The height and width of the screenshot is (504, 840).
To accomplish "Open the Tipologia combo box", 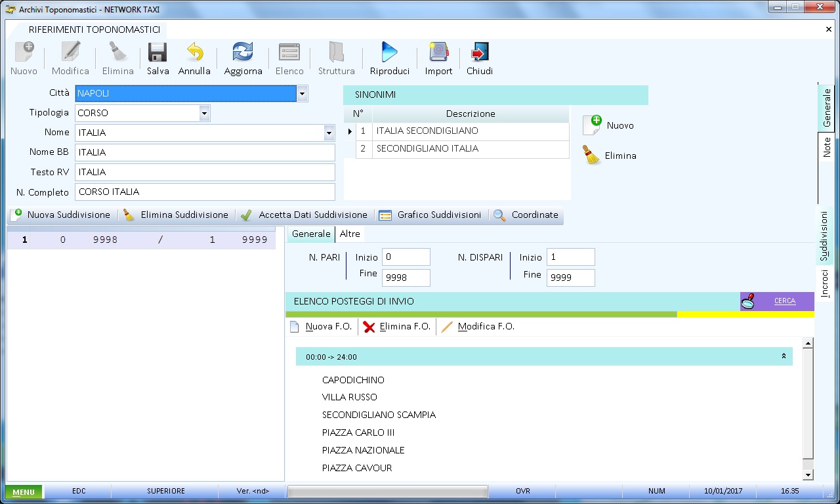I will tap(205, 114).
